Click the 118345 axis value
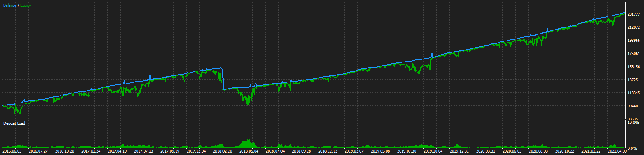This screenshot has width=644, height=155. tap(633, 93)
